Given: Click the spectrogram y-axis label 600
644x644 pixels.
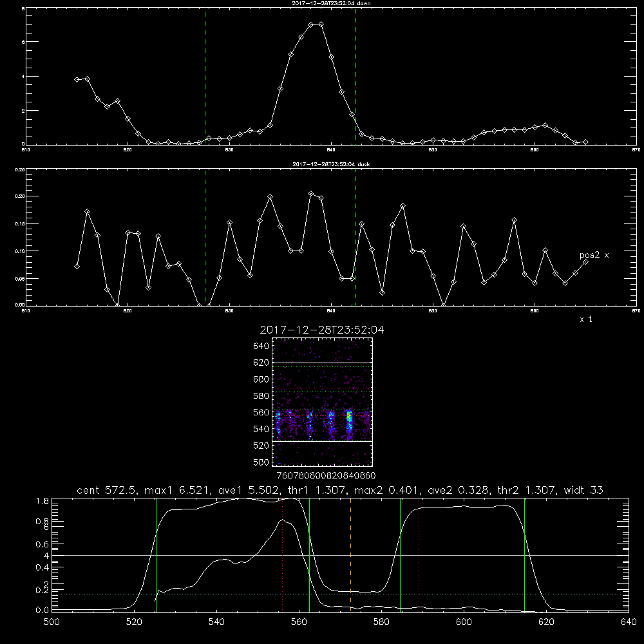Looking at the screenshot, I should 261,379.
